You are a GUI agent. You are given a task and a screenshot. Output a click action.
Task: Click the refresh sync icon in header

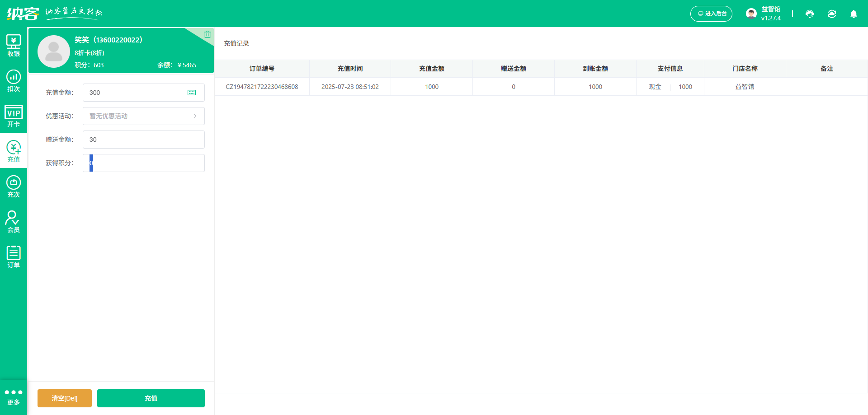[832, 14]
